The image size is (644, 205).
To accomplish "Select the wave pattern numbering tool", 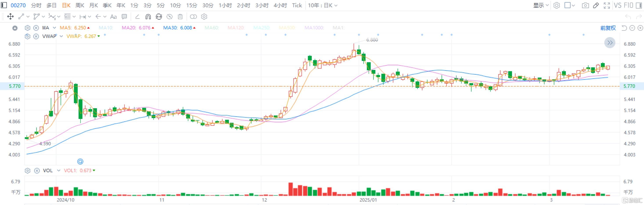I will (x=52, y=17).
